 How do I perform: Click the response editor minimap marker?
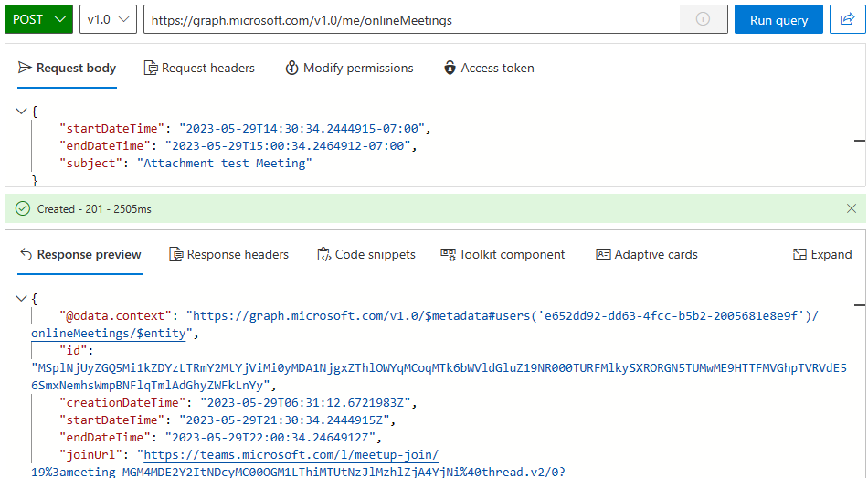[859, 305]
